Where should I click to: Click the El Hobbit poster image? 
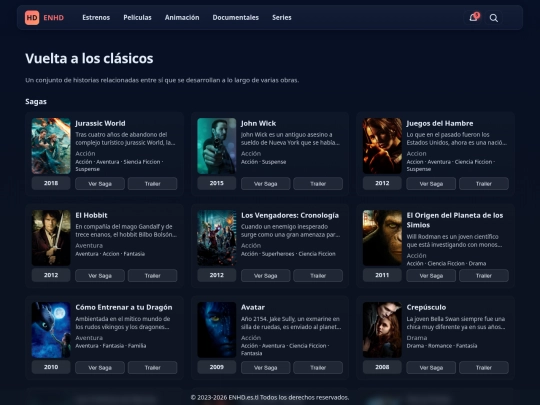[51, 238]
